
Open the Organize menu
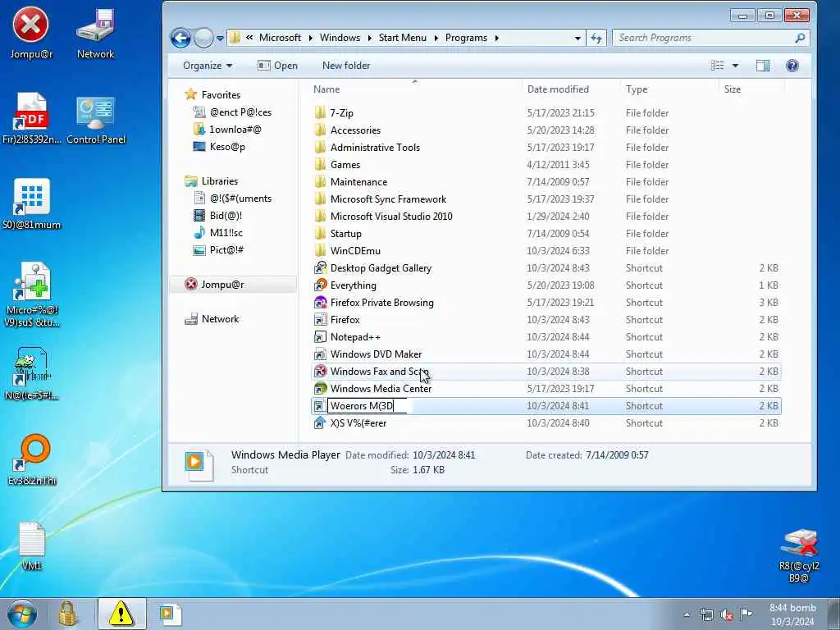tap(208, 66)
